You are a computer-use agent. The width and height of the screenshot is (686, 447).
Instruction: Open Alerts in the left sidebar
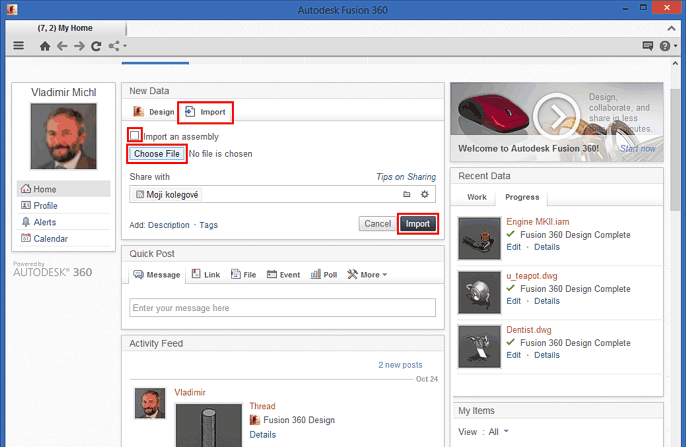tap(63, 222)
